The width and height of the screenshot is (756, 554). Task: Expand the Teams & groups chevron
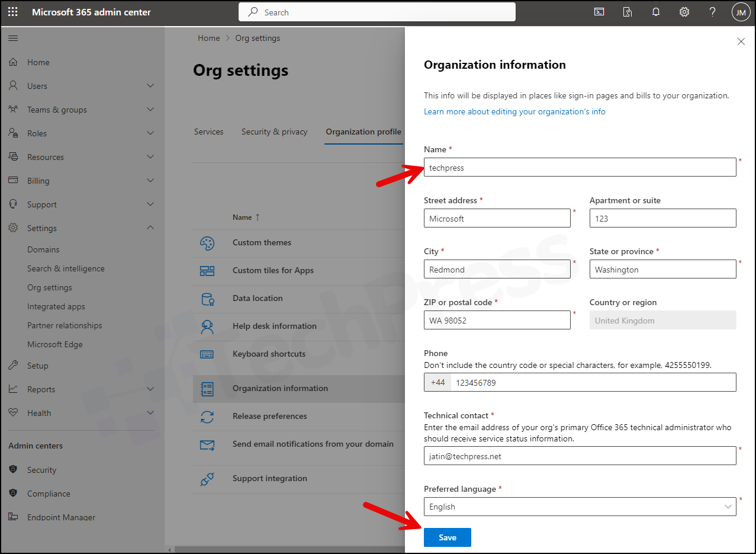pyautogui.click(x=150, y=110)
